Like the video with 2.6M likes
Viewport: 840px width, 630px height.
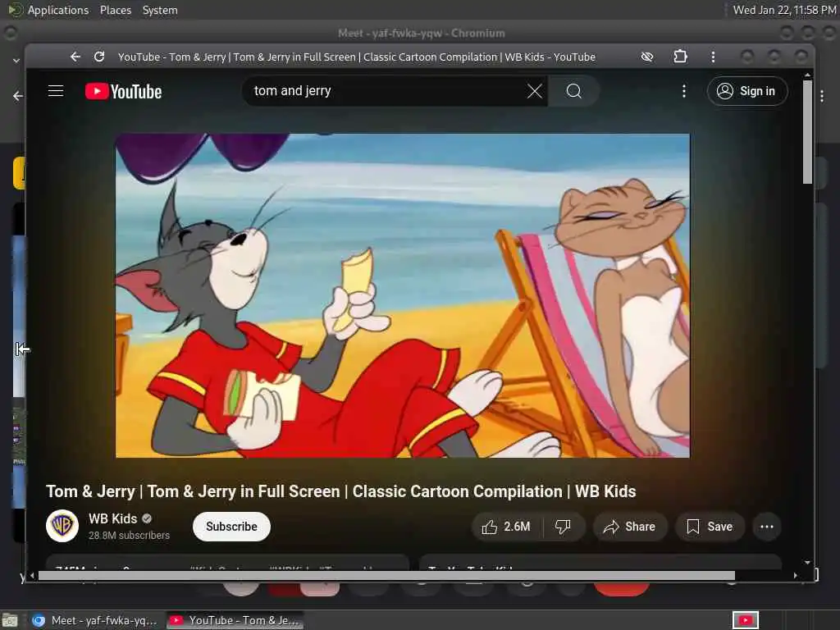pyautogui.click(x=506, y=527)
